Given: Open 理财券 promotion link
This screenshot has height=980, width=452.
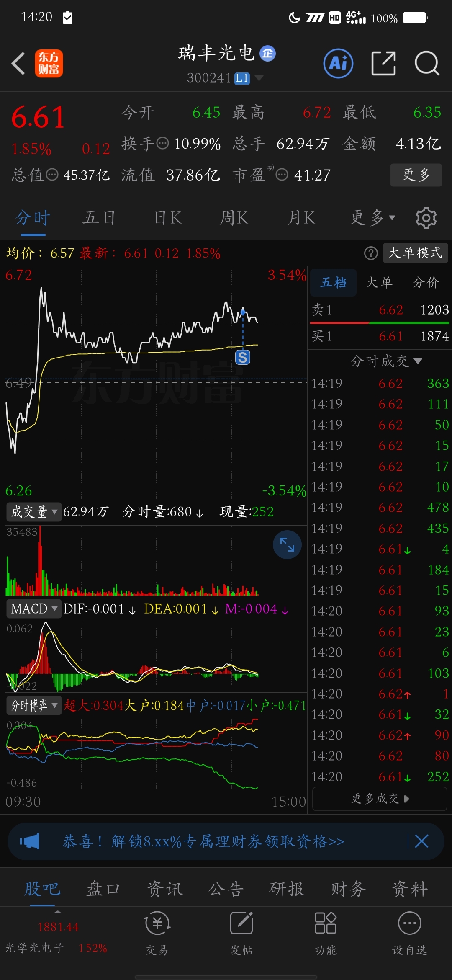Looking at the screenshot, I should point(203,841).
